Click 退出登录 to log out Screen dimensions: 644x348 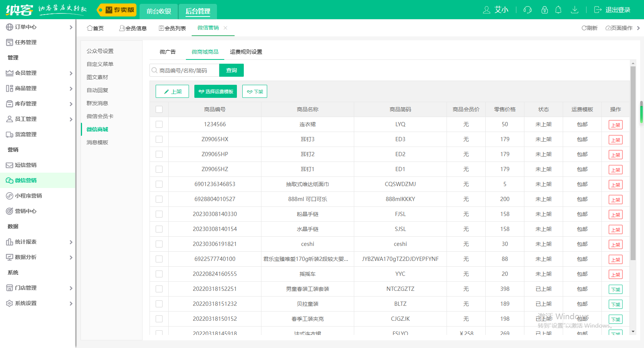tap(612, 10)
